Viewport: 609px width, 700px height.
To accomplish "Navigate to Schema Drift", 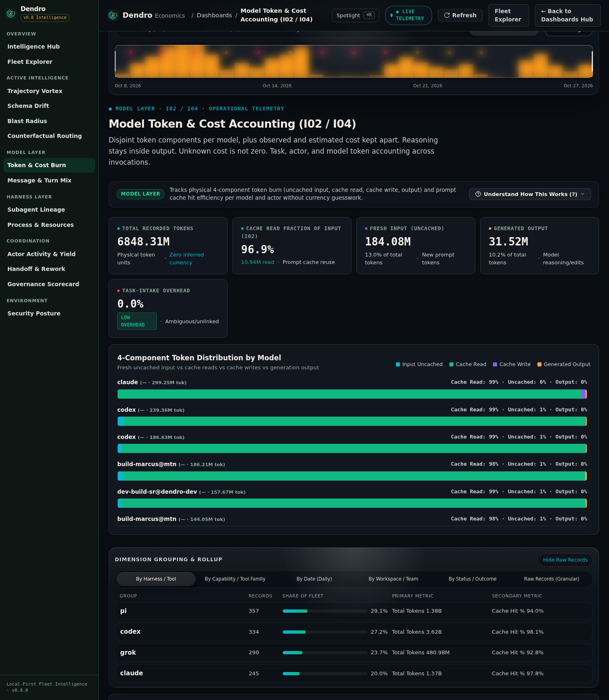I will click(x=49, y=106).
